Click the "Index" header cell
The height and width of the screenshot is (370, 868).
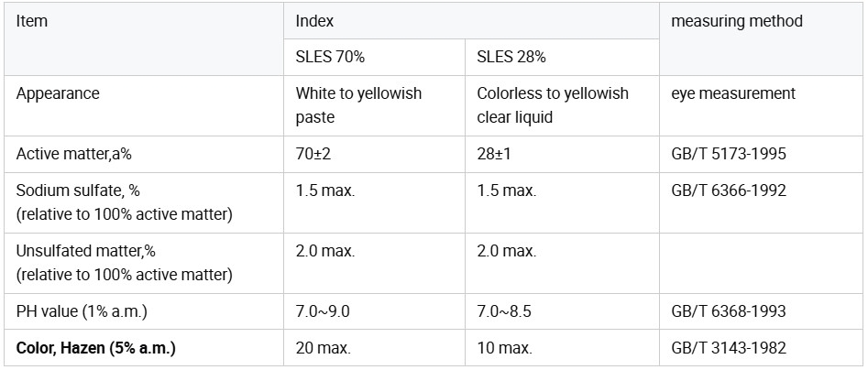tap(314, 21)
